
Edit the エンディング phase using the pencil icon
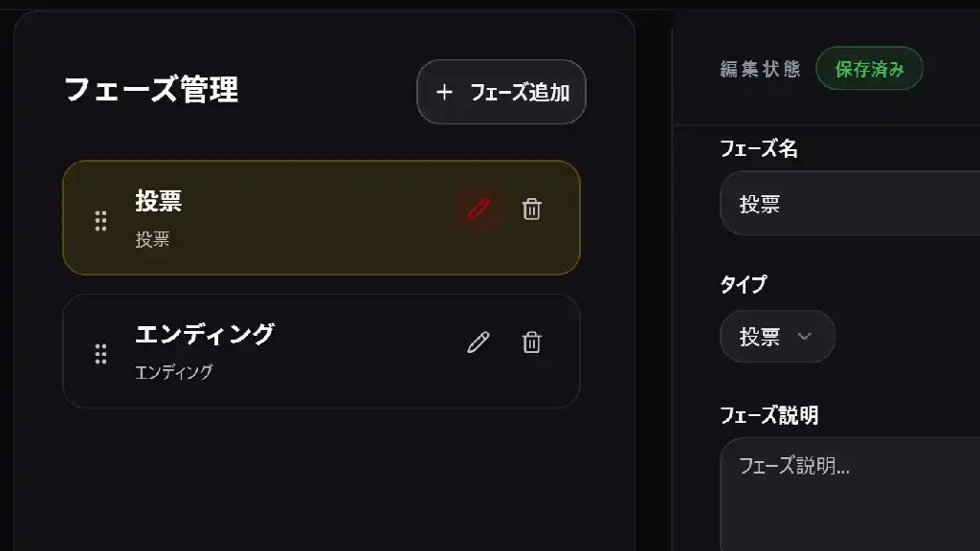tap(477, 340)
